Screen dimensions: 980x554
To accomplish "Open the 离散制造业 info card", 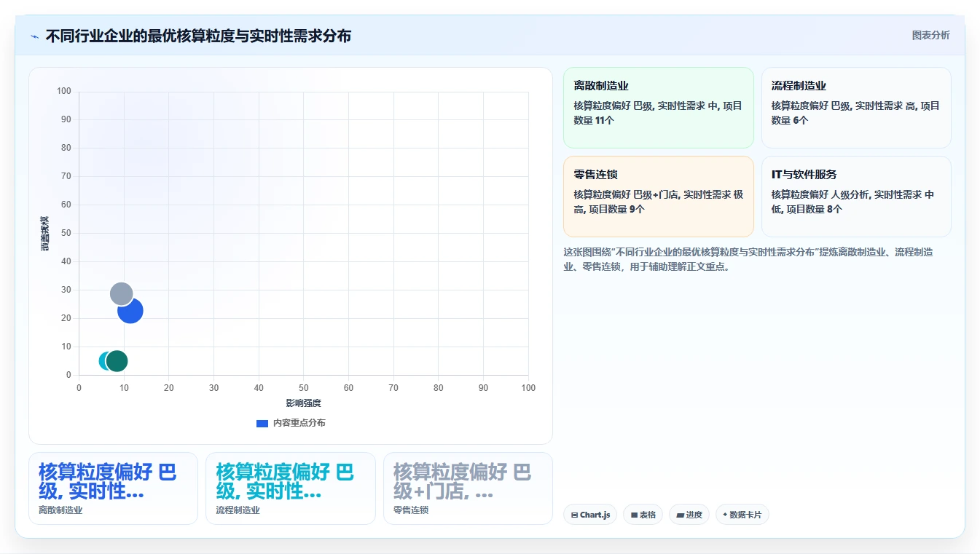I will 658,108.
